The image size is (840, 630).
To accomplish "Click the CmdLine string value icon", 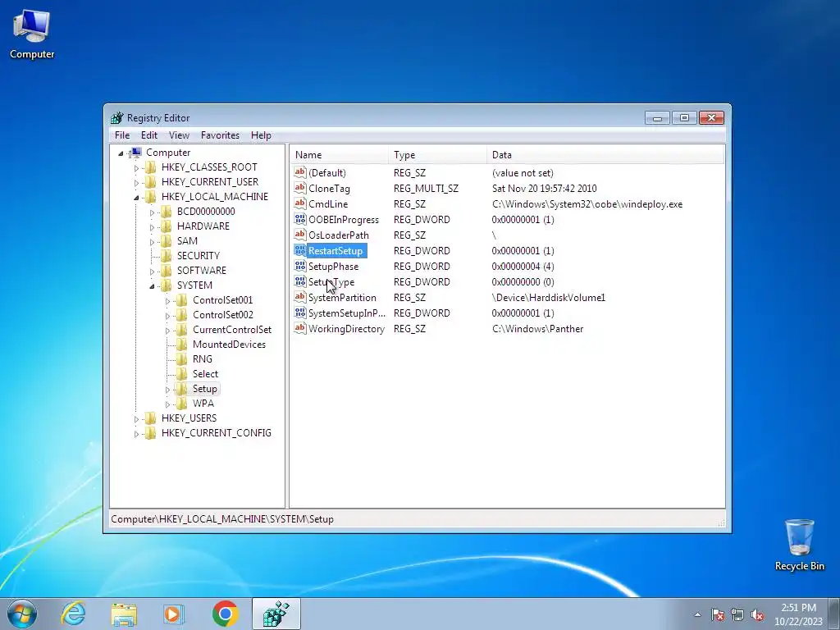I will [x=300, y=203].
